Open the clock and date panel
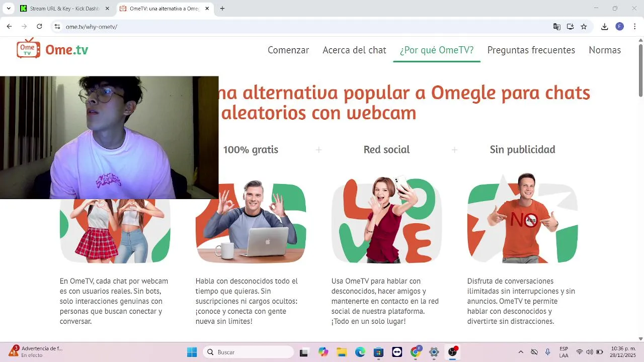 [623, 352]
